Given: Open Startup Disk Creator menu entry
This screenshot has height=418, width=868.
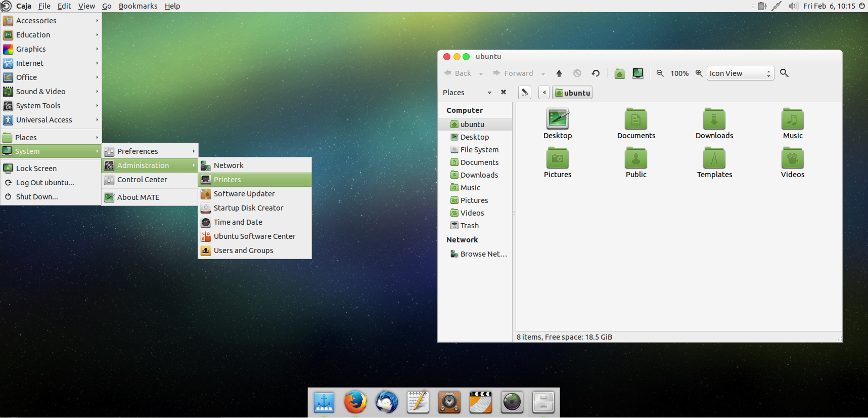Looking at the screenshot, I should (x=255, y=208).
